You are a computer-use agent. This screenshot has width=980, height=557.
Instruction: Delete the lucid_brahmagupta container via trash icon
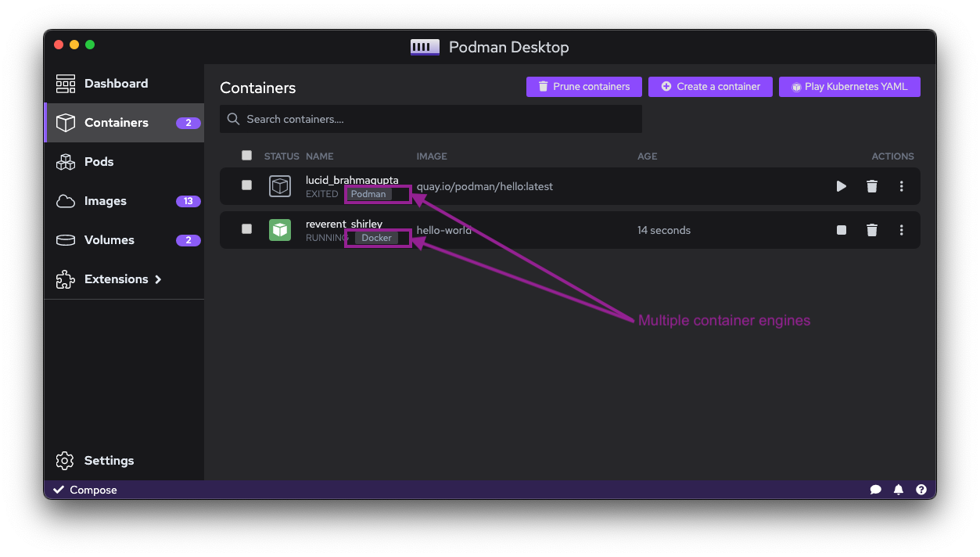coord(872,186)
